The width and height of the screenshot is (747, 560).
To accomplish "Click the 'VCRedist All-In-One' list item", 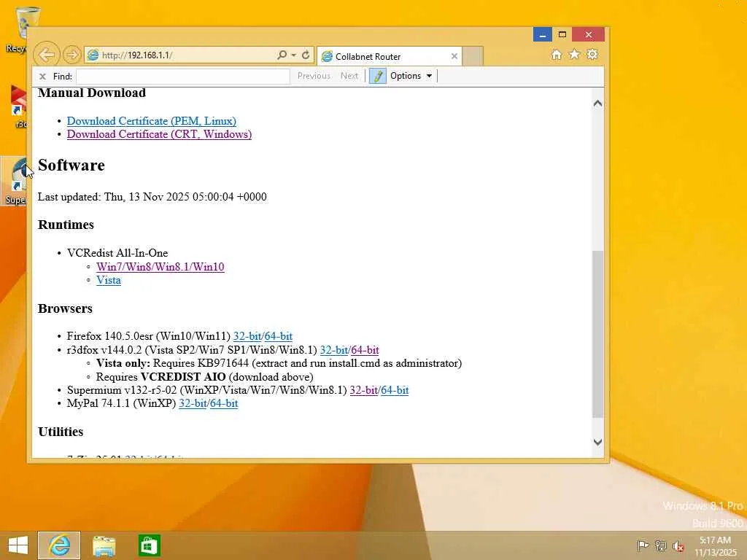I will pos(117,253).
